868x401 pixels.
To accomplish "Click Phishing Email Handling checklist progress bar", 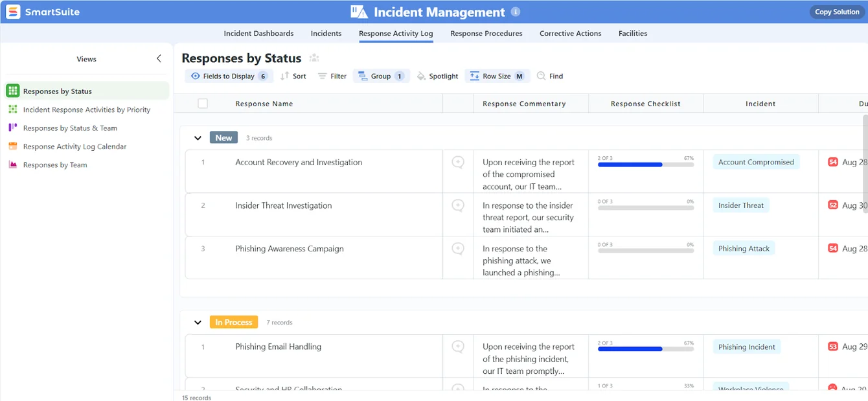I will (646, 349).
